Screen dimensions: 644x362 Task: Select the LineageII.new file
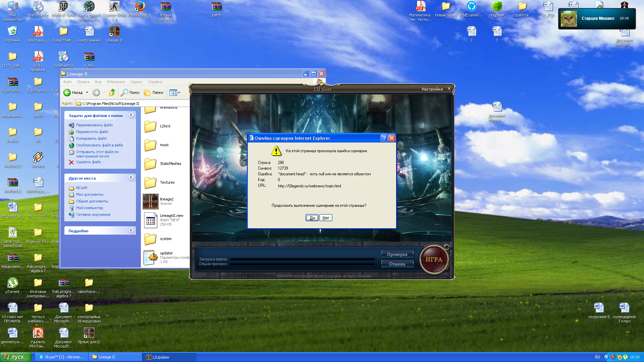[164, 220]
